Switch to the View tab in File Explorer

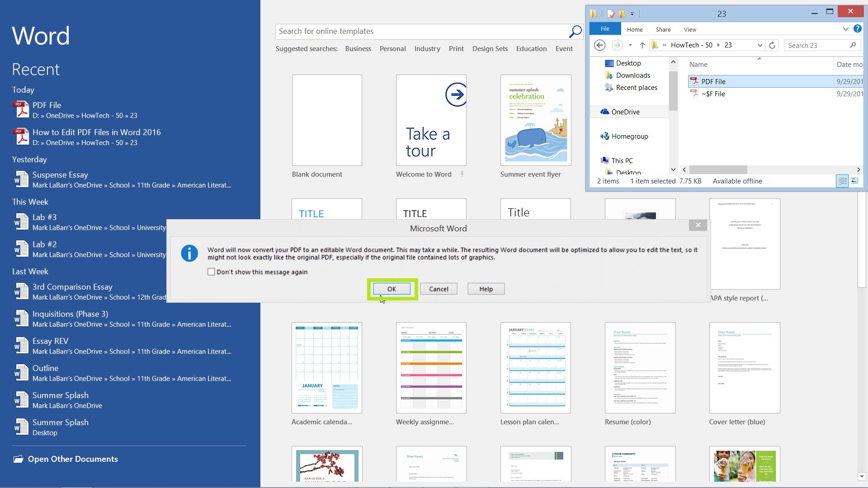tap(689, 29)
